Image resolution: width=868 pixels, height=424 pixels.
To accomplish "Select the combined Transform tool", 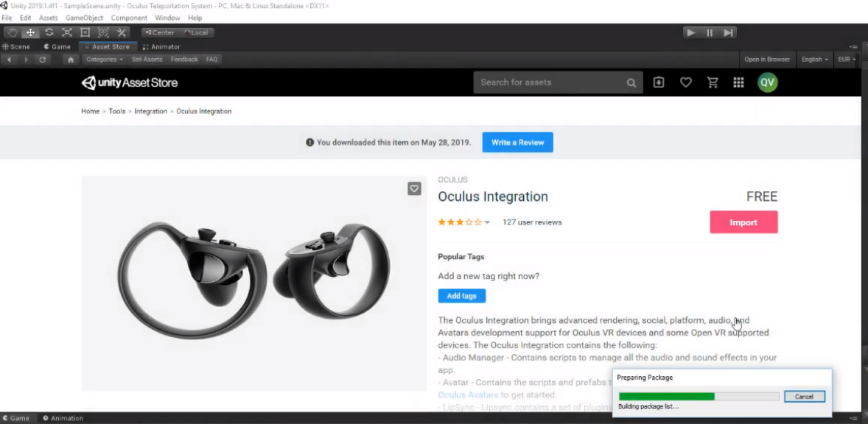I will click(x=103, y=32).
